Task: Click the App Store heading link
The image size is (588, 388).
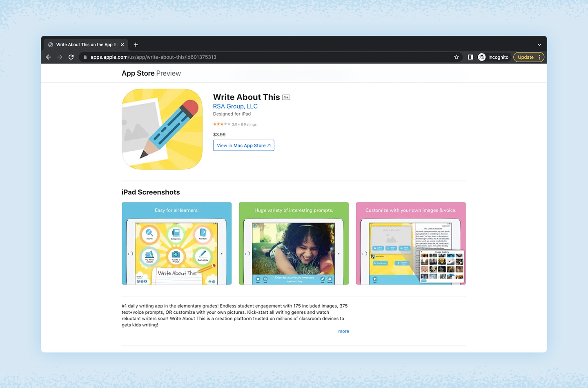Action: [x=138, y=73]
